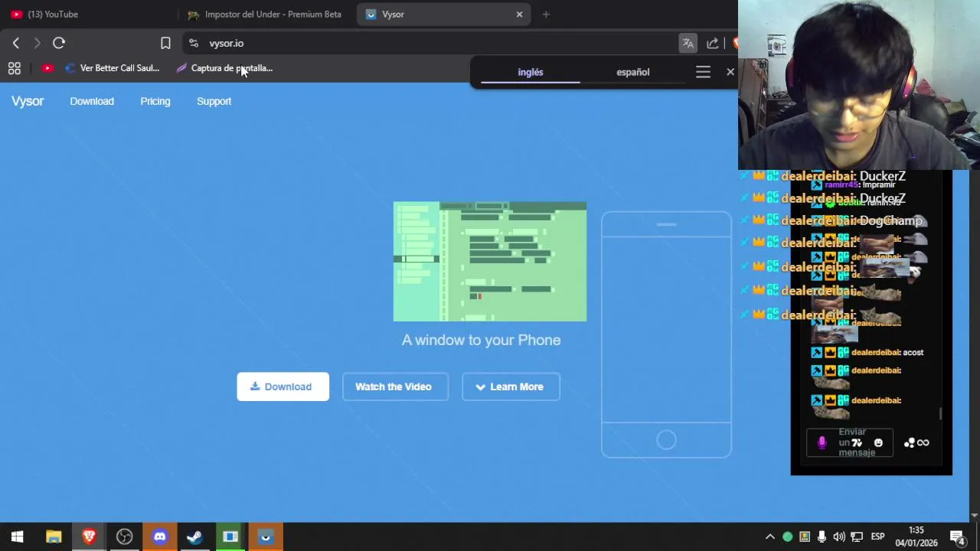Open the translate popup options menu

pos(703,72)
